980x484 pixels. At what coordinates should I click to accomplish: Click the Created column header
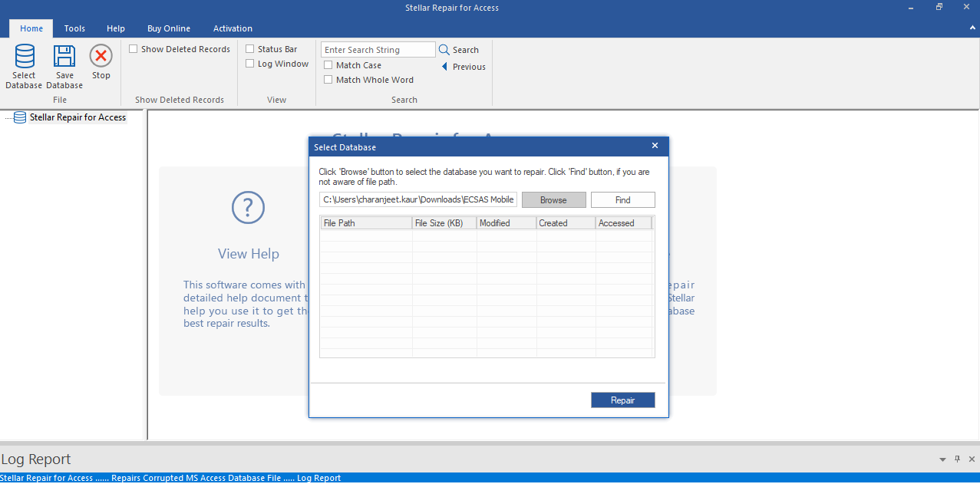click(x=566, y=223)
